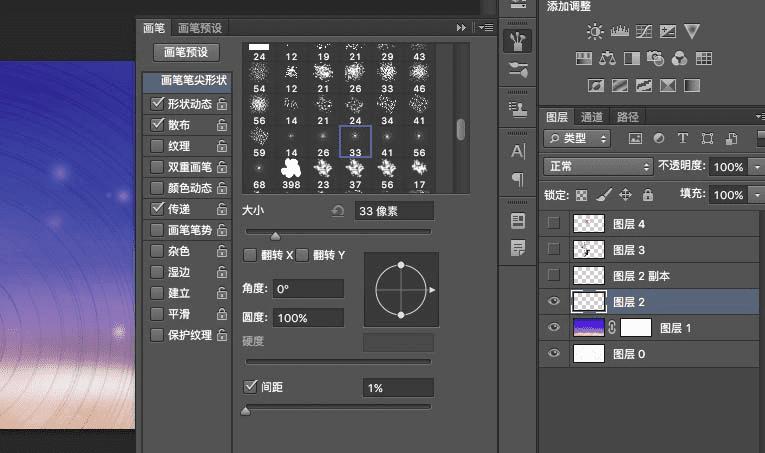Open the Brush Presets dock icon
The width and height of the screenshot is (765, 453).
pos(518,70)
